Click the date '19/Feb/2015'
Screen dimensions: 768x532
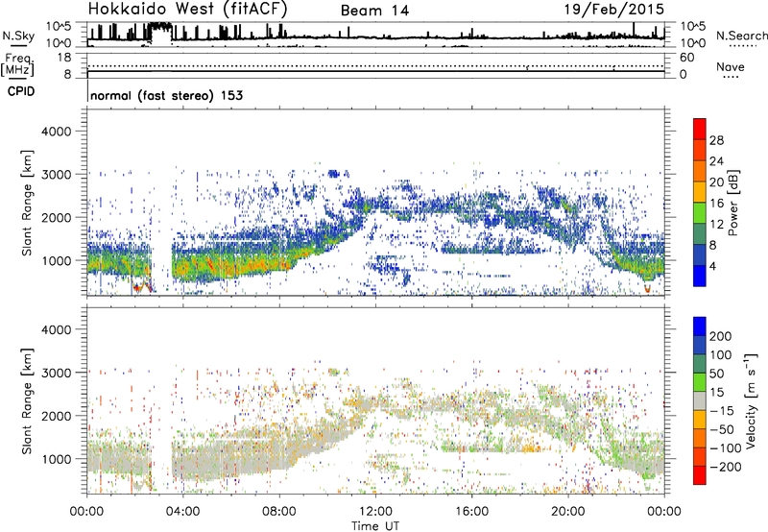pyautogui.click(x=614, y=9)
